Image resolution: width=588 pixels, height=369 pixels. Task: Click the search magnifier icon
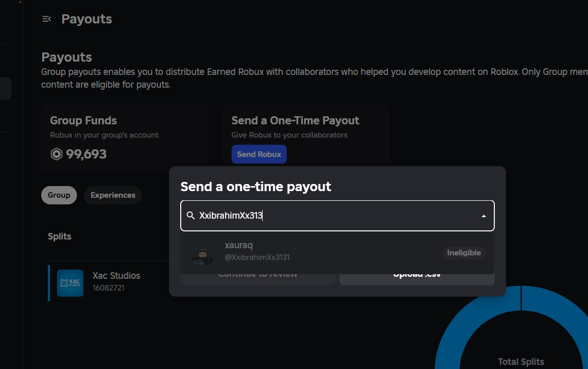click(x=190, y=216)
